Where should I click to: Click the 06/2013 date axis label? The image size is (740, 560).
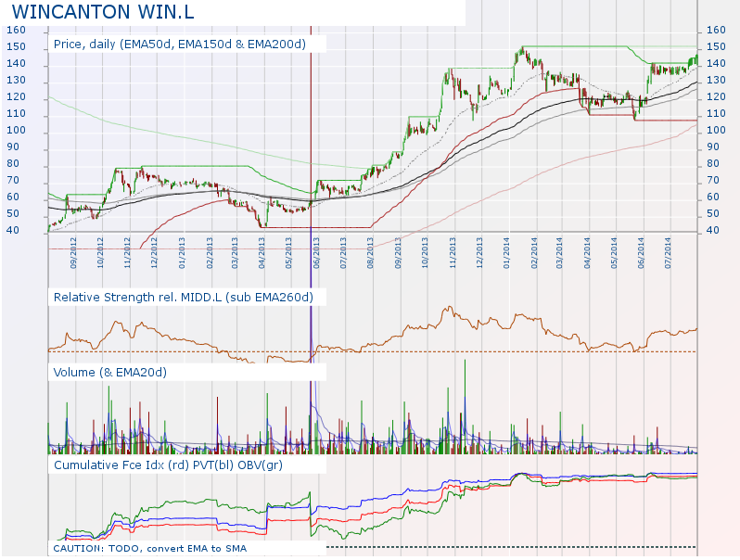(316, 253)
